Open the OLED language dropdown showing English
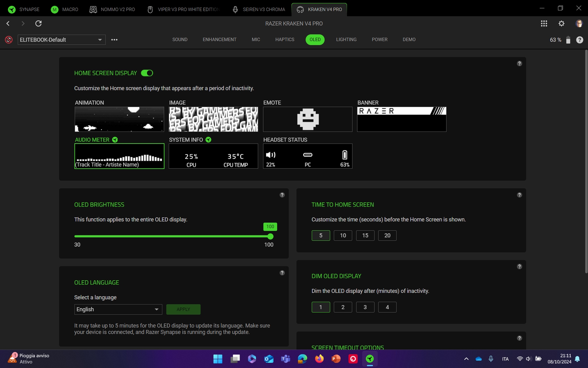This screenshot has height=368, width=588. point(118,309)
